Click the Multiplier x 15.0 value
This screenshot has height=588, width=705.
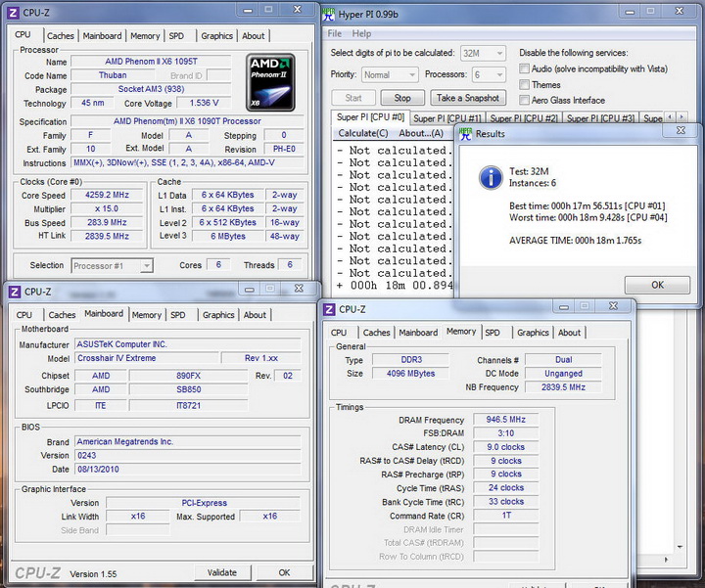[107, 208]
